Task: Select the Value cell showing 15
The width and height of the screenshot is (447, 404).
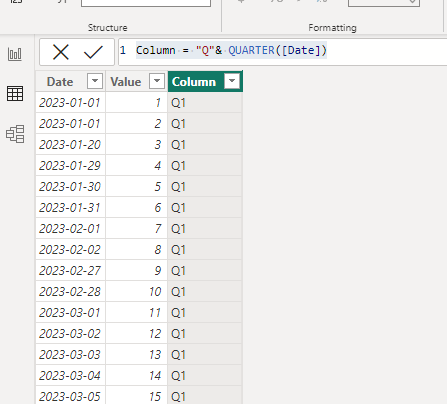Action: (x=136, y=396)
